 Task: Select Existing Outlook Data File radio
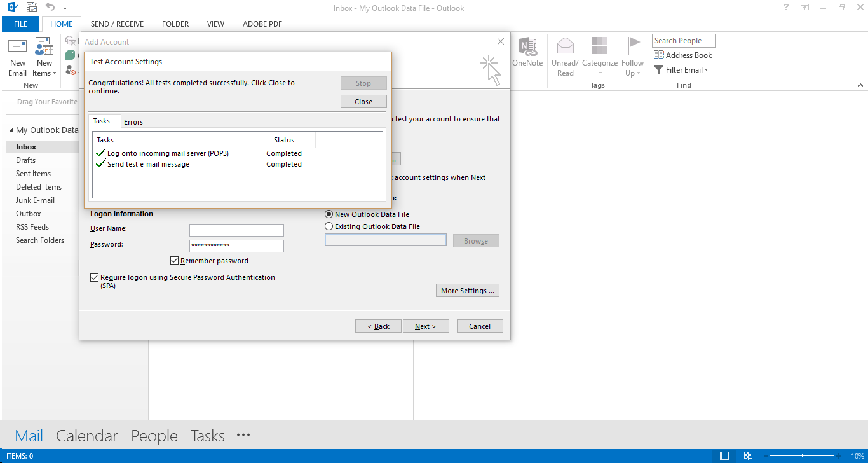pyautogui.click(x=329, y=226)
